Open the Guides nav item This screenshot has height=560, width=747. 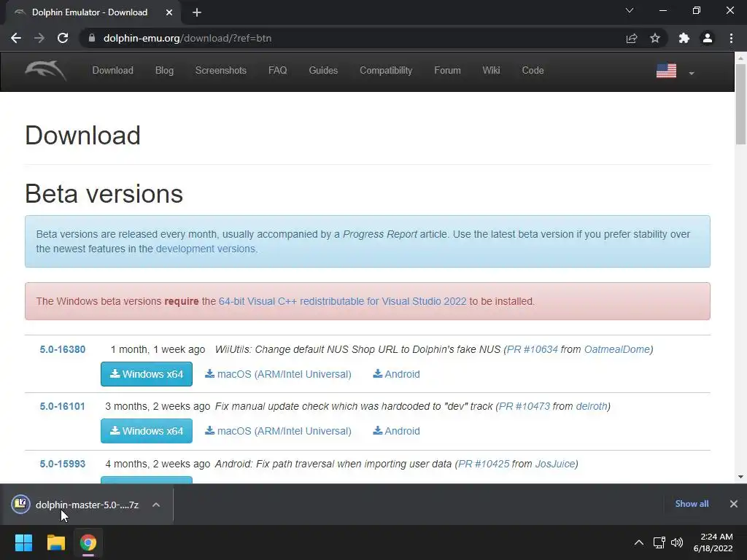[323, 71]
